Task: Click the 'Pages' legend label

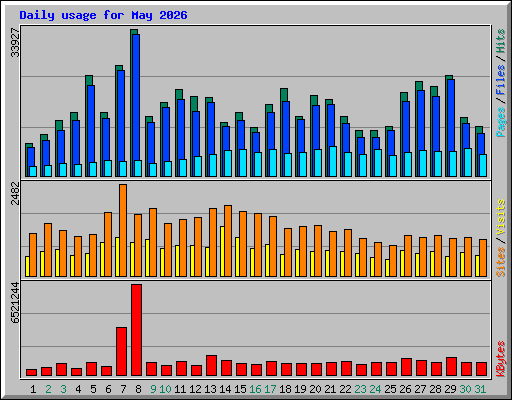Action: pyautogui.click(x=501, y=122)
